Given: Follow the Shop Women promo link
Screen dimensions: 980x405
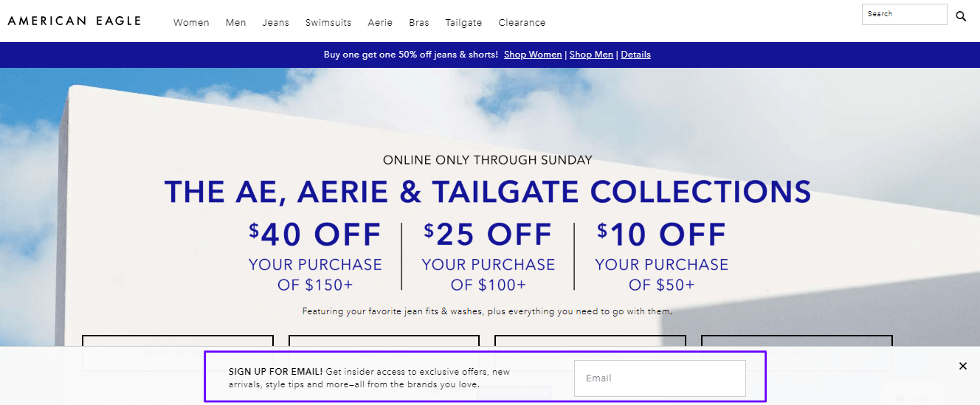Looking at the screenshot, I should point(533,55).
